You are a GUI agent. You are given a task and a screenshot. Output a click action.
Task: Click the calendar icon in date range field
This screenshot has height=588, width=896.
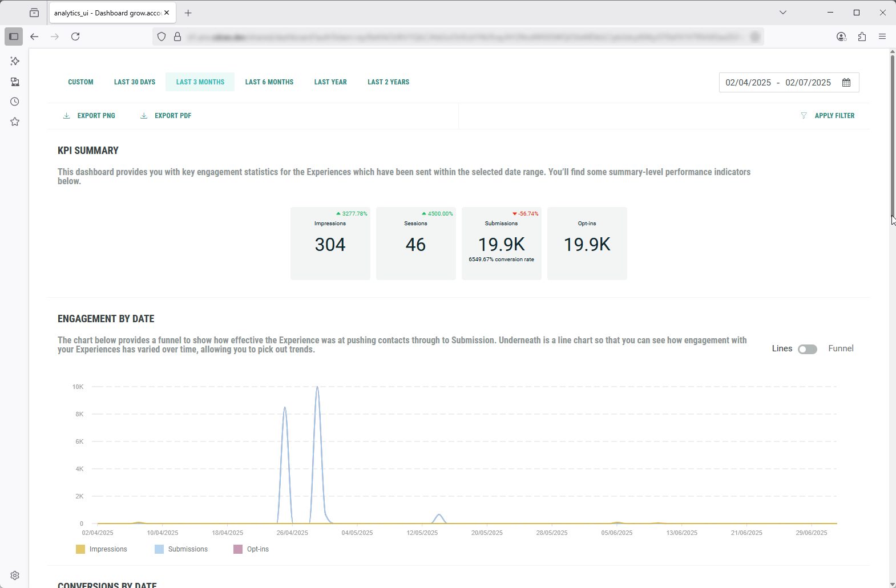point(846,83)
